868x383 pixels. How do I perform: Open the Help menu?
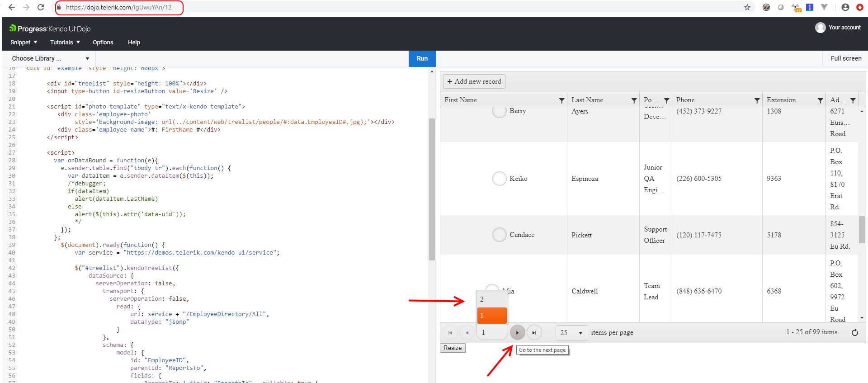(134, 43)
